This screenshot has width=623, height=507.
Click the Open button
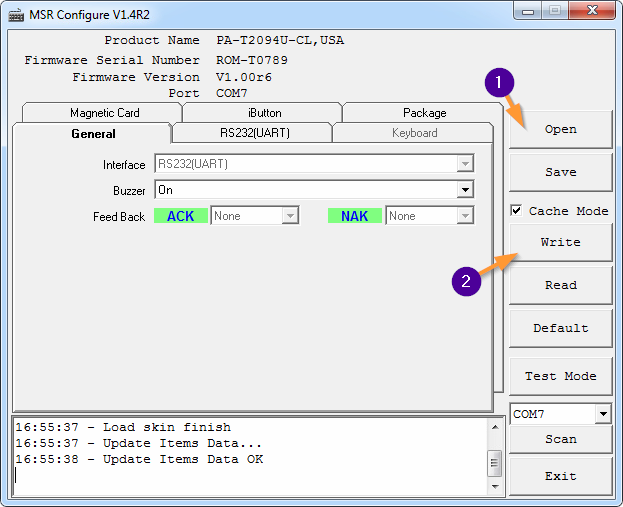click(560, 129)
